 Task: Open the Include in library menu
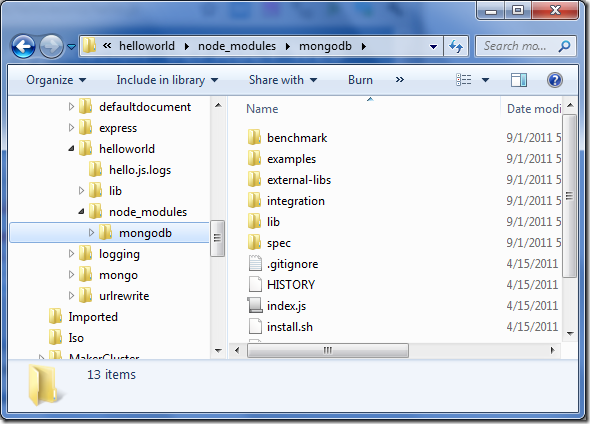click(167, 80)
